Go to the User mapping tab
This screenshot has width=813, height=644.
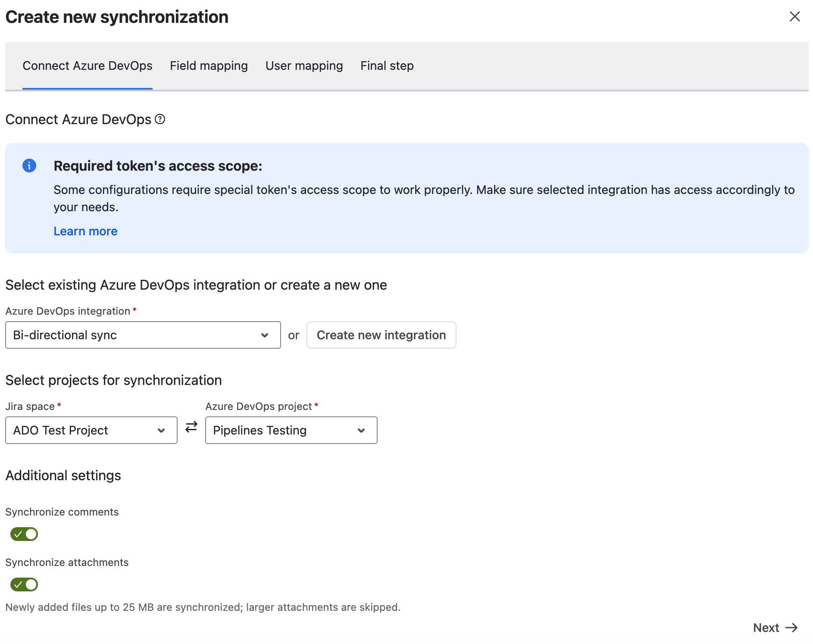tap(304, 66)
